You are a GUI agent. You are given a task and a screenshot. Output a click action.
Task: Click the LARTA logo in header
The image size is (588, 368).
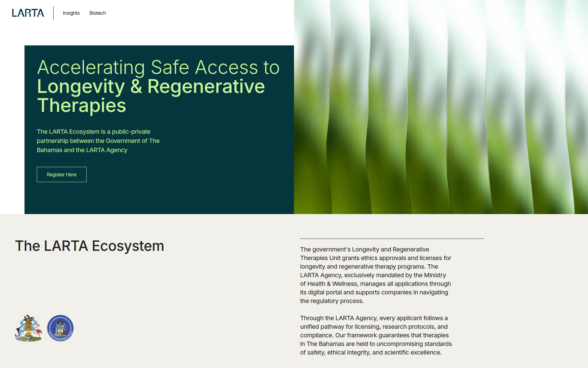pyautogui.click(x=28, y=13)
